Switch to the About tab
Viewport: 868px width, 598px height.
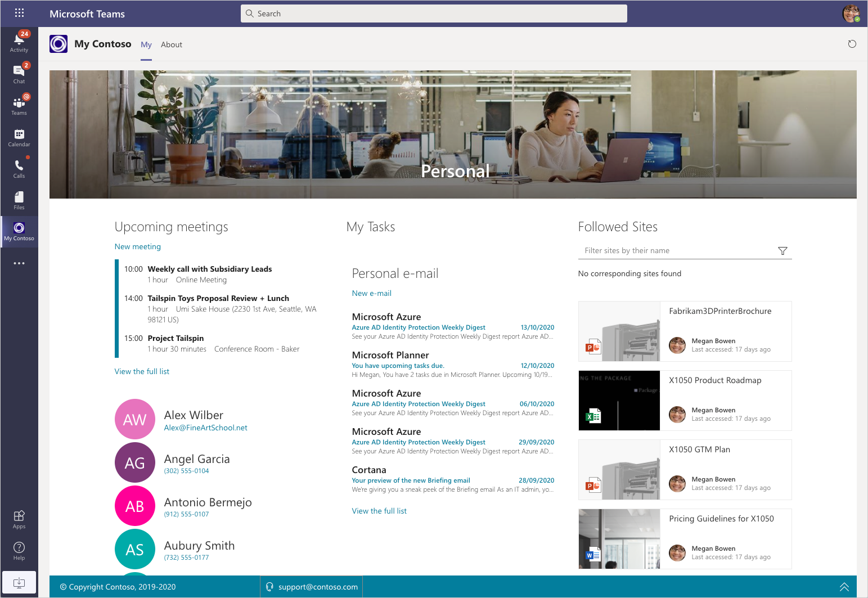tap(171, 44)
